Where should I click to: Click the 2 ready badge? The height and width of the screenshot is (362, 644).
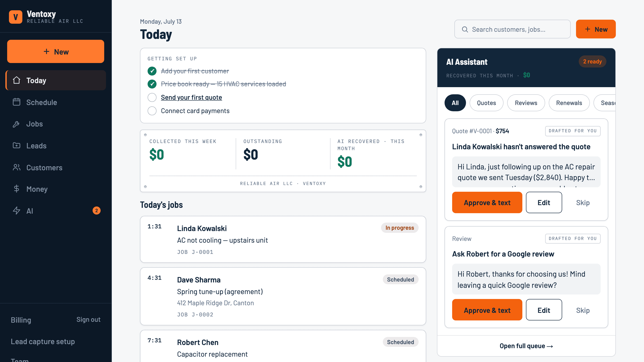click(x=592, y=61)
